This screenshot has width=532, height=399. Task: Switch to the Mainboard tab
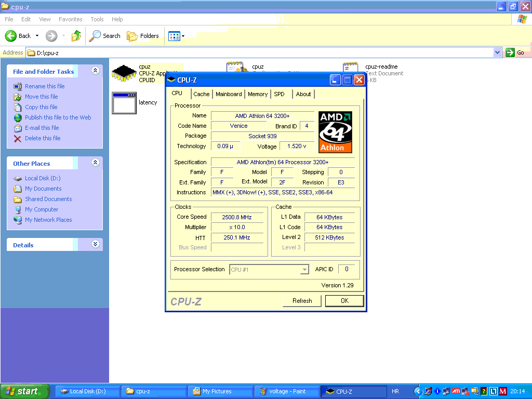(229, 94)
